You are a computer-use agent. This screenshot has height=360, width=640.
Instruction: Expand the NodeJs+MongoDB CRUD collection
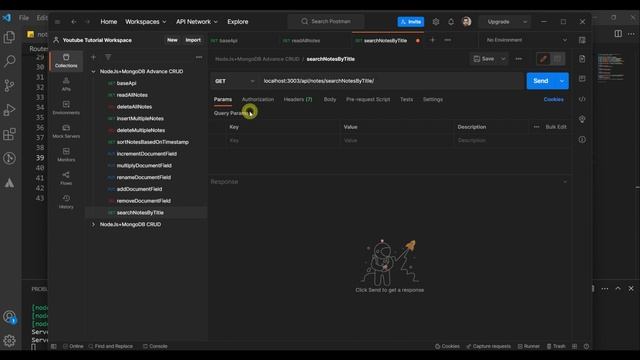pyautogui.click(x=93, y=224)
